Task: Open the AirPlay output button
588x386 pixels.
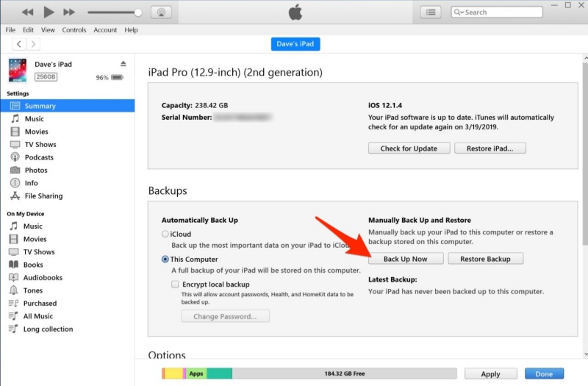Action: point(161,12)
